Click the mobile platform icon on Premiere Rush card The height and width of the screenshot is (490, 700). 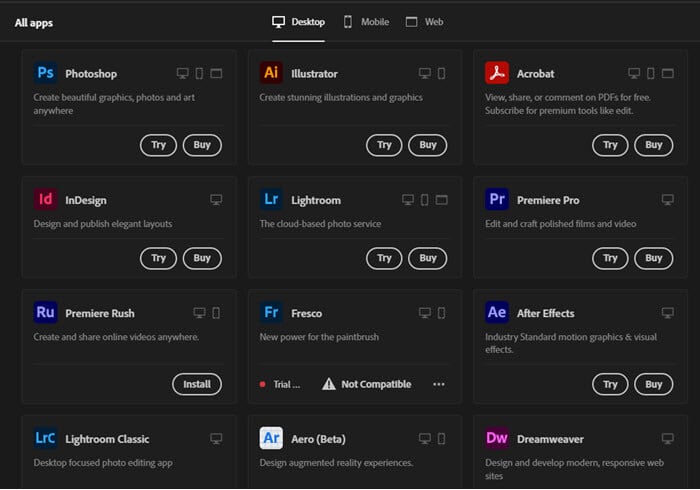tap(217, 313)
